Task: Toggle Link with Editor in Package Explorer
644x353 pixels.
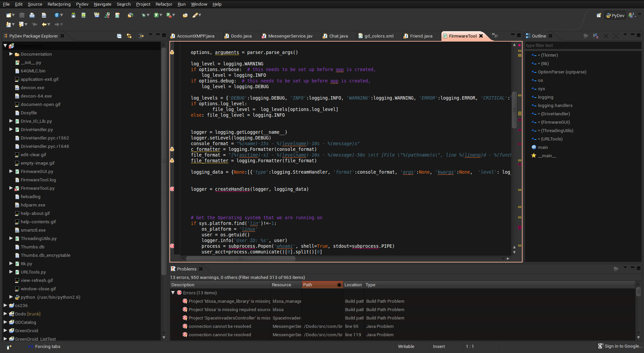Action: [129, 36]
